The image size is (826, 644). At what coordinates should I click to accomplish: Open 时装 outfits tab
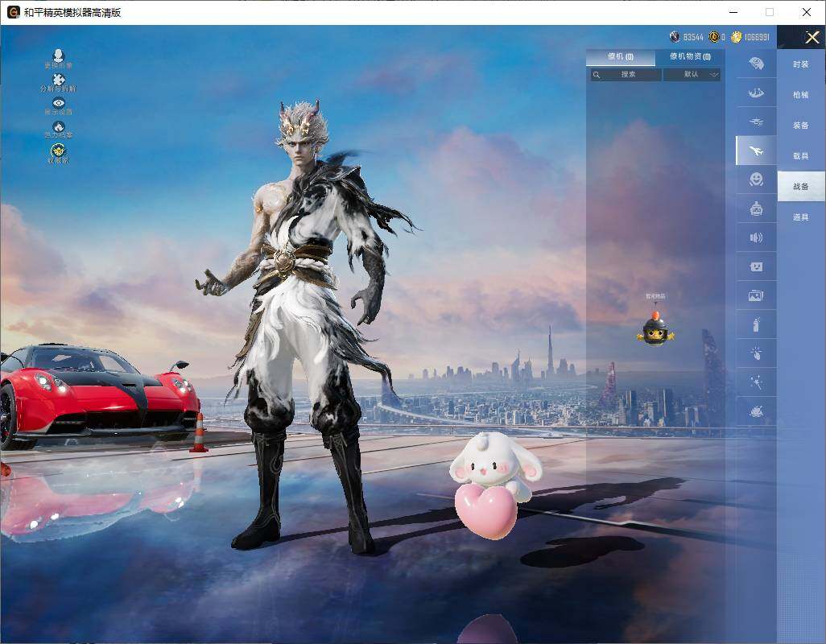[801, 64]
